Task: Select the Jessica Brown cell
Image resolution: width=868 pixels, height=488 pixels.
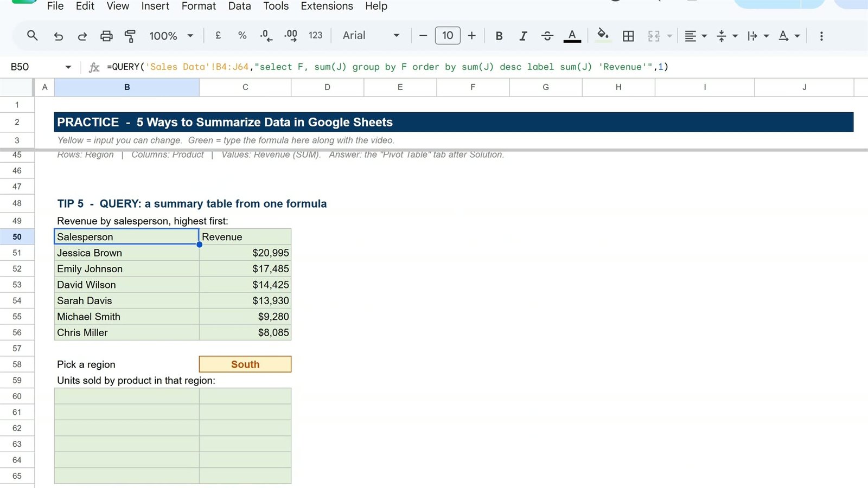Action: point(126,253)
